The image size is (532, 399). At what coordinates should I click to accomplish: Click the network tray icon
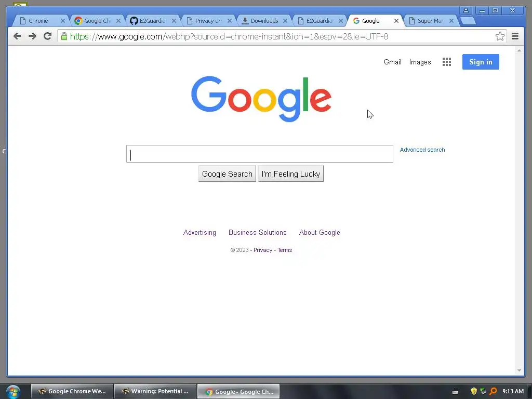(483, 391)
